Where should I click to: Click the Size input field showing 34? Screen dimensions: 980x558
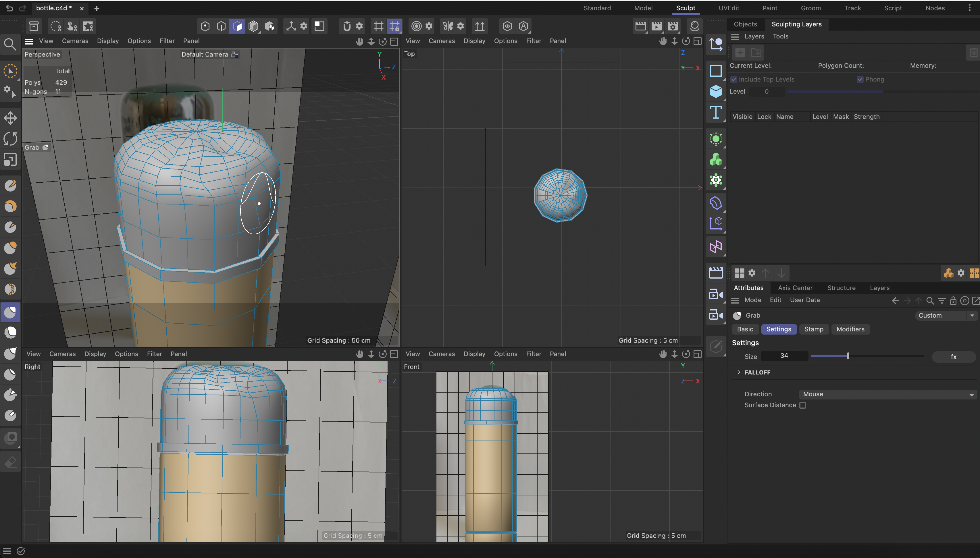[x=784, y=356]
